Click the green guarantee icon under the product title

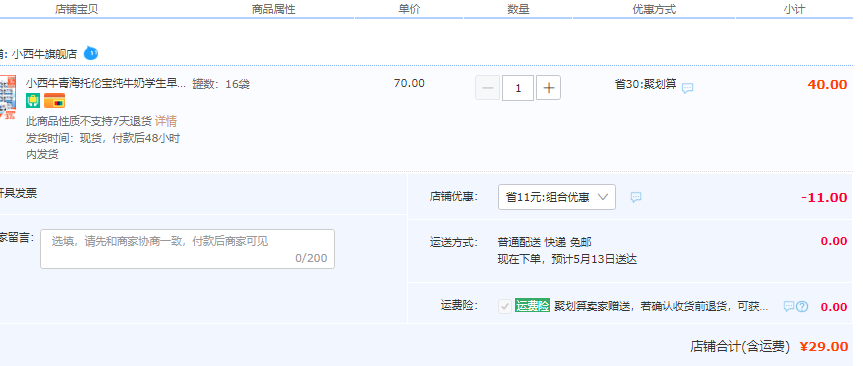(33, 101)
